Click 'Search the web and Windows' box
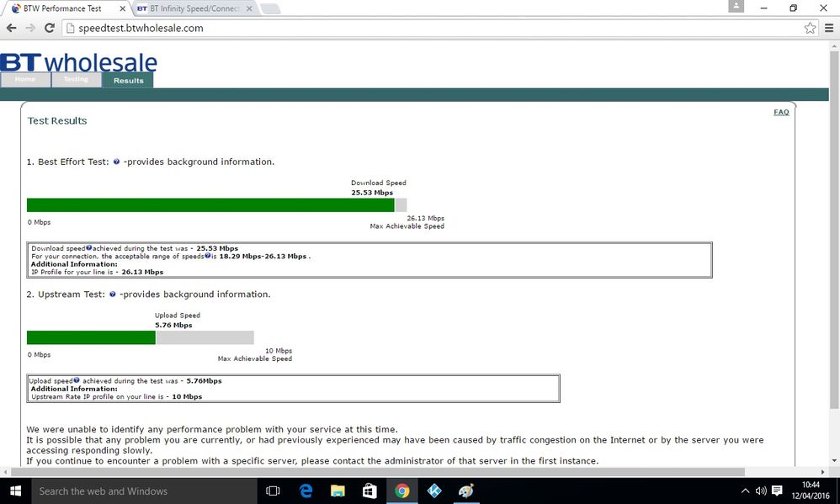The width and height of the screenshot is (840, 504). point(144,491)
